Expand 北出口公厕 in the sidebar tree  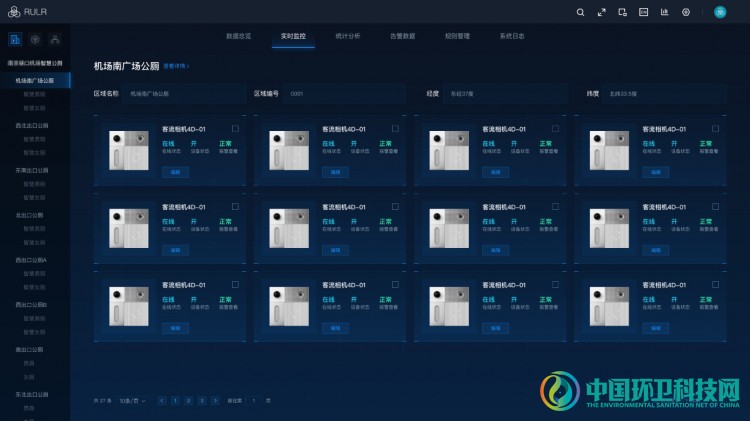[30, 214]
